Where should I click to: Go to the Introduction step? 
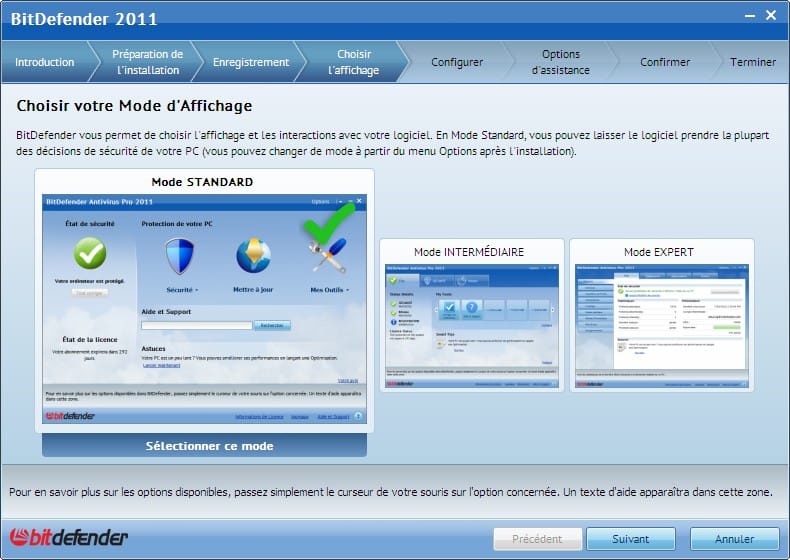[44, 62]
